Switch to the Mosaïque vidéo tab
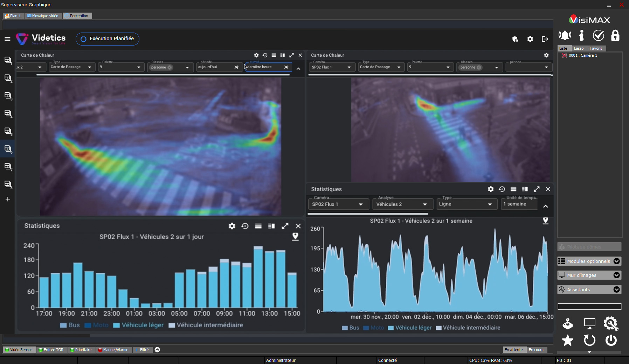Viewport: 629px width, 364px height. [x=43, y=16]
